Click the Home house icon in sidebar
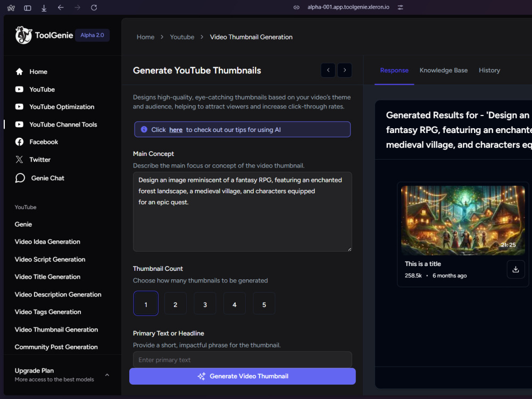This screenshot has width=532, height=399. [19, 72]
